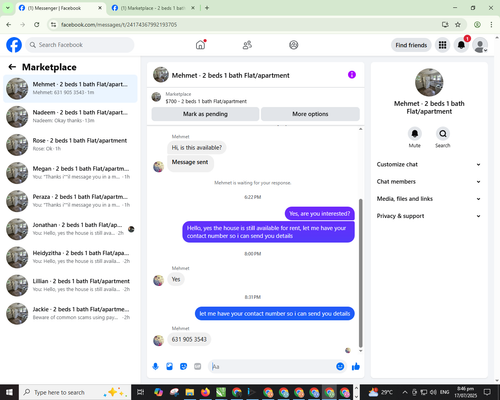Open the Lillian conversation in the list
This screenshot has height=400, width=500.
tap(70, 285)
